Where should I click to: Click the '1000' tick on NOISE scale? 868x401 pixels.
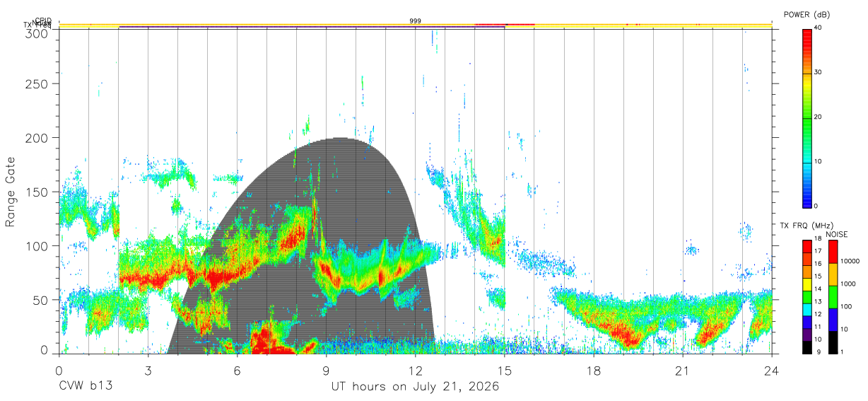point(848,285)
